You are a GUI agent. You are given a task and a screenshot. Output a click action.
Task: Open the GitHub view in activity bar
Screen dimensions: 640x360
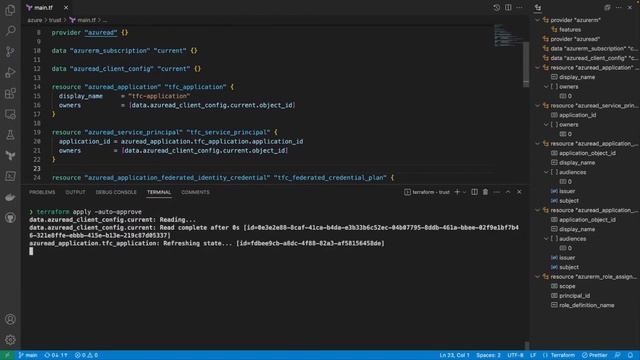pyautogui.click(x=10, y=218)
